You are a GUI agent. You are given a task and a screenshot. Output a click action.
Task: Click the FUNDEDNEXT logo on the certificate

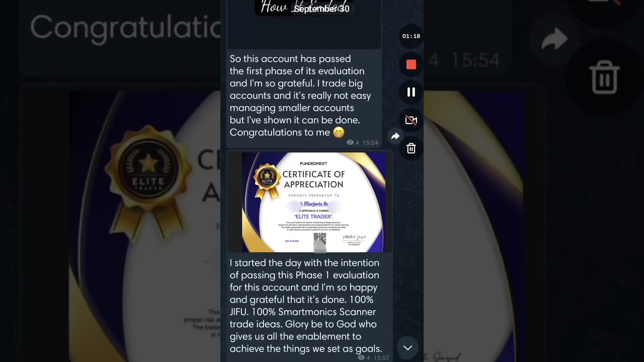pyautogui.click(x=313, y=163)
